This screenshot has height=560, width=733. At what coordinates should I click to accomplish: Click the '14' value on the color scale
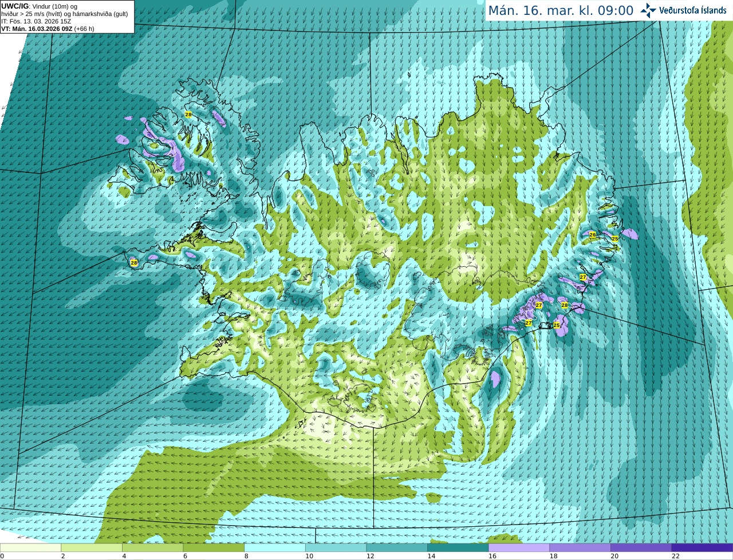432,556
